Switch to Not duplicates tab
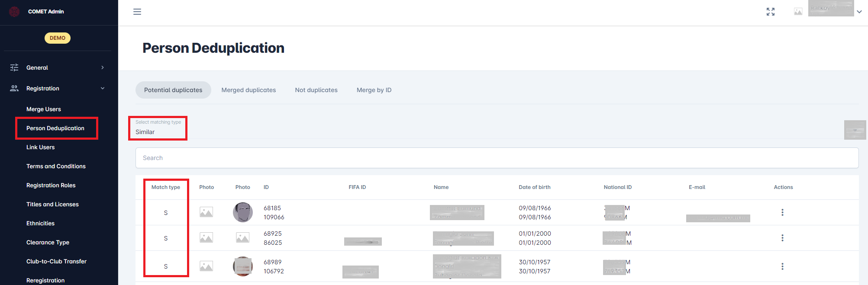Image resolution: width=868 pixels, height=285 pixels. point(316,90)
